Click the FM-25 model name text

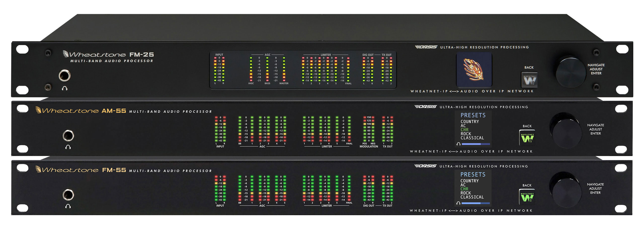141,55
